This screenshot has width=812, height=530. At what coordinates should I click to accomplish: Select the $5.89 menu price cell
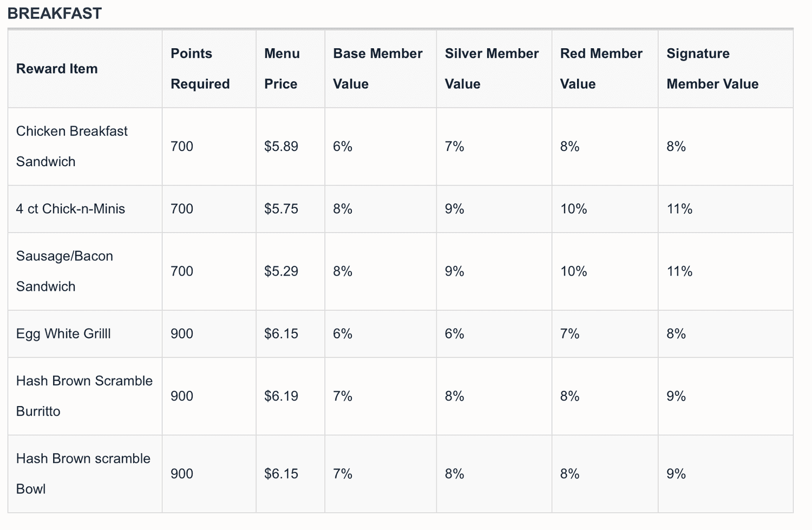pos(281,147)
